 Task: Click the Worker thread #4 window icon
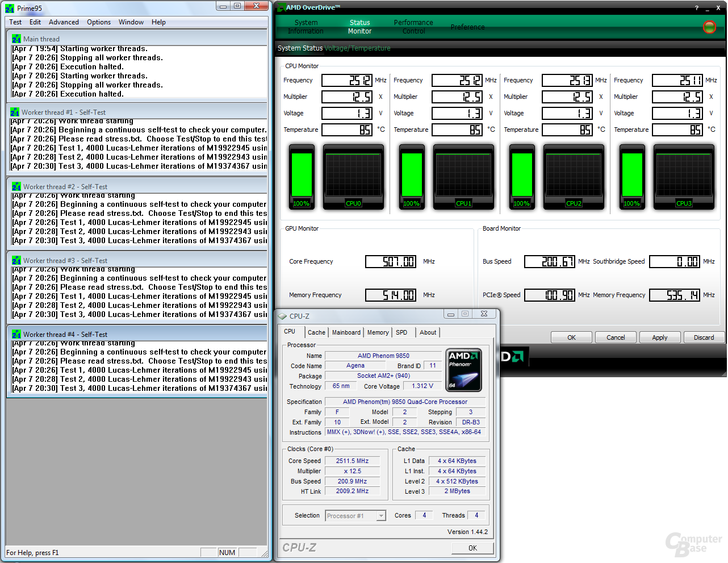pos(16,334)
